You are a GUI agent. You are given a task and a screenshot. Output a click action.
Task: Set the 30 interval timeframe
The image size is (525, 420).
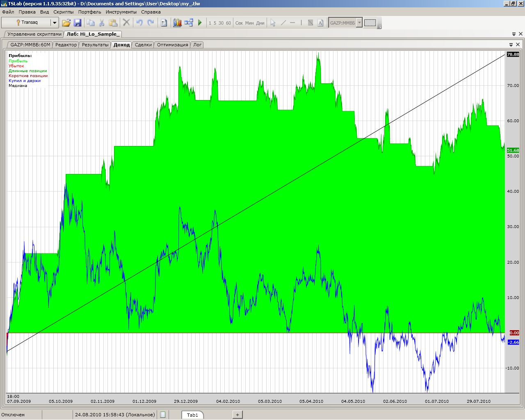[x=221, y=23]
